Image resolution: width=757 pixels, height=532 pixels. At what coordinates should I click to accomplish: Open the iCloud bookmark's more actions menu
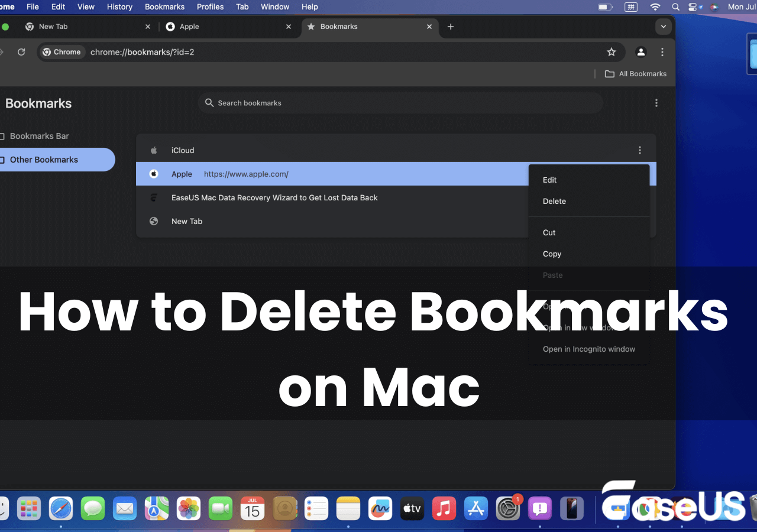[x=639, y=150]
